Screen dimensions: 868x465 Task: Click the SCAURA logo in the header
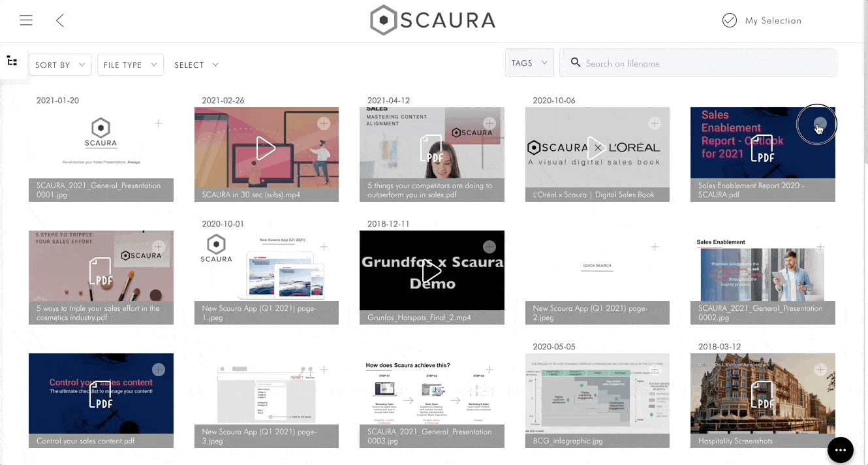point(433,20)
